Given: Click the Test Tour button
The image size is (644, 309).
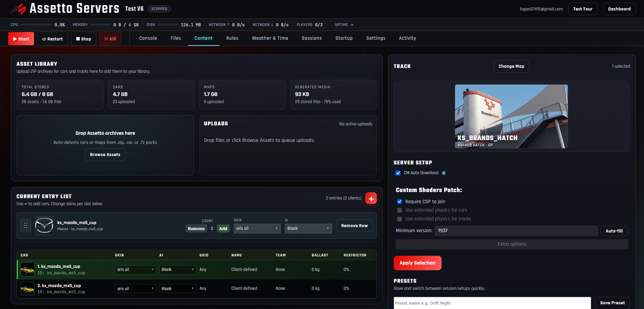Looking at the screenshot, I should [583, 9].
